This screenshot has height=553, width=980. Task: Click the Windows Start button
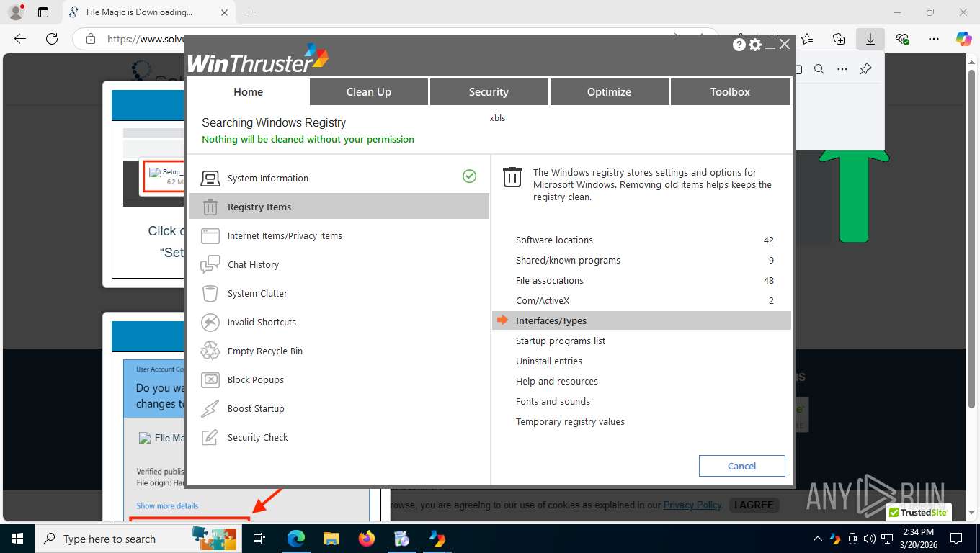click(17, 538)
